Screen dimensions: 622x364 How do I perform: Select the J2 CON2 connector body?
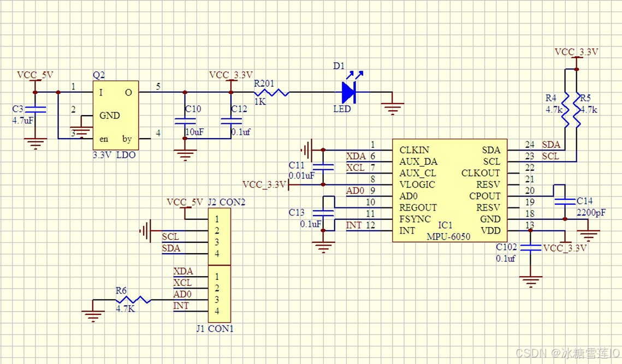point(220,237)
